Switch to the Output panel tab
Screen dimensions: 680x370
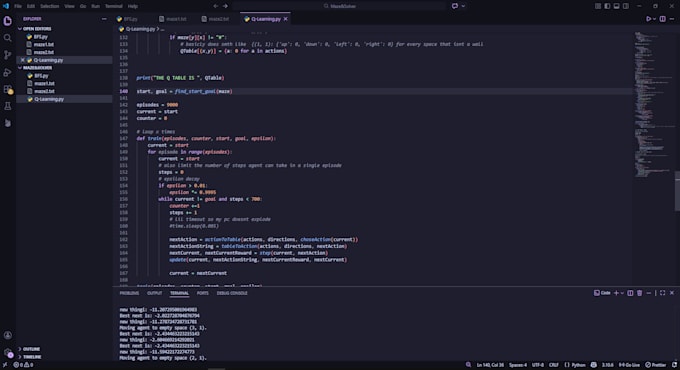(154, 293)
